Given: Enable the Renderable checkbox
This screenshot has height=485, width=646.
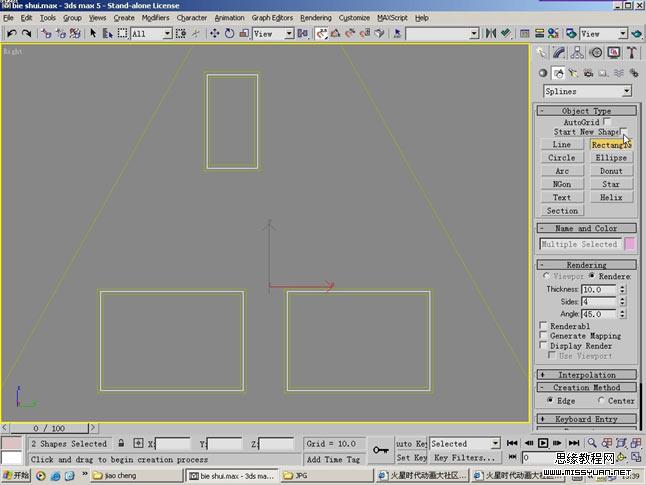Looking at the screenshot, I should 543,326.
